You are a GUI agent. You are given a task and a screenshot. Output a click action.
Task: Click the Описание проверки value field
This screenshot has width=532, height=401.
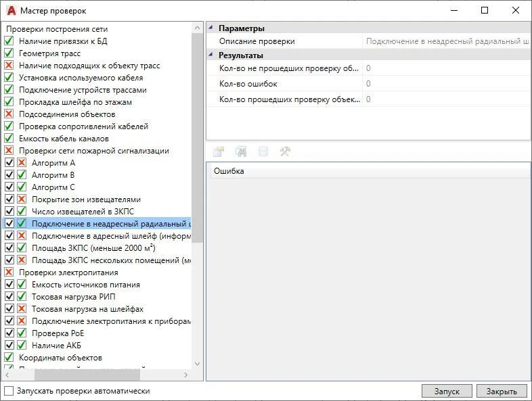click(446, 41)
